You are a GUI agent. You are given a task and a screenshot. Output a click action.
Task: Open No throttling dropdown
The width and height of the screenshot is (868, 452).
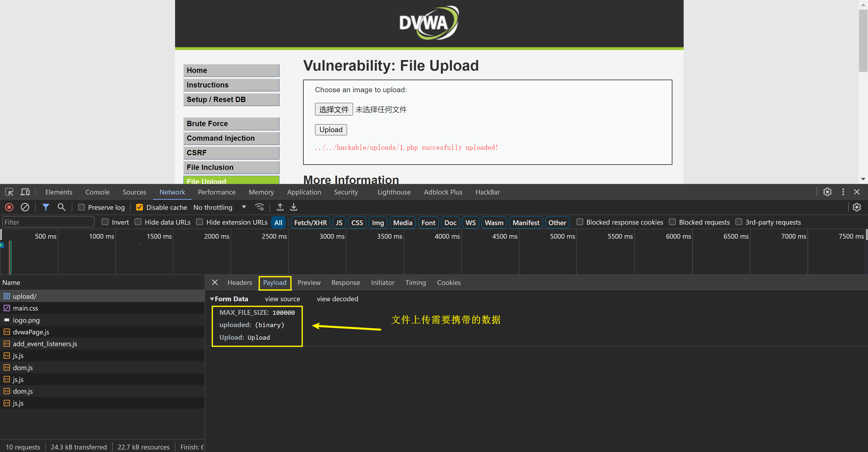219,207
